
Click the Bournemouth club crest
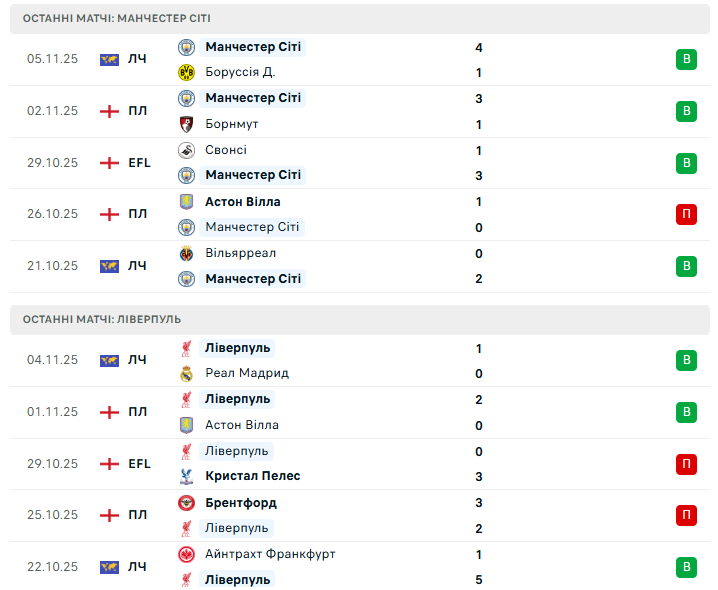(x=186, y=124)
